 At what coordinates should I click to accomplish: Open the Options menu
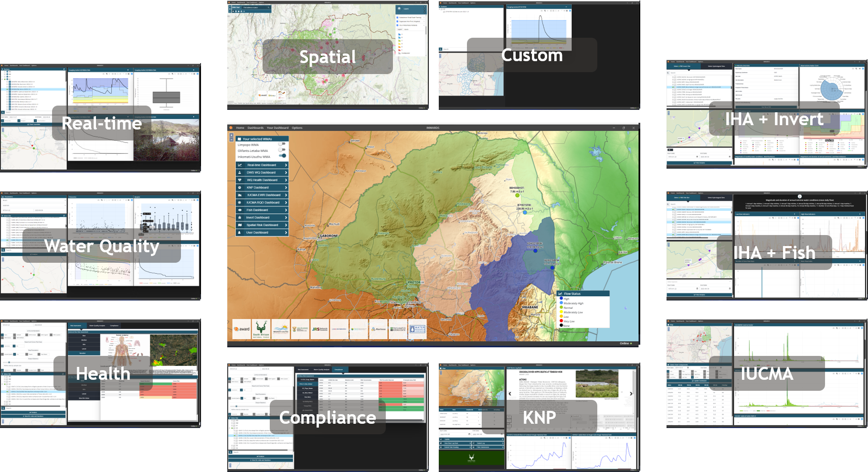[x=297, y=128]
